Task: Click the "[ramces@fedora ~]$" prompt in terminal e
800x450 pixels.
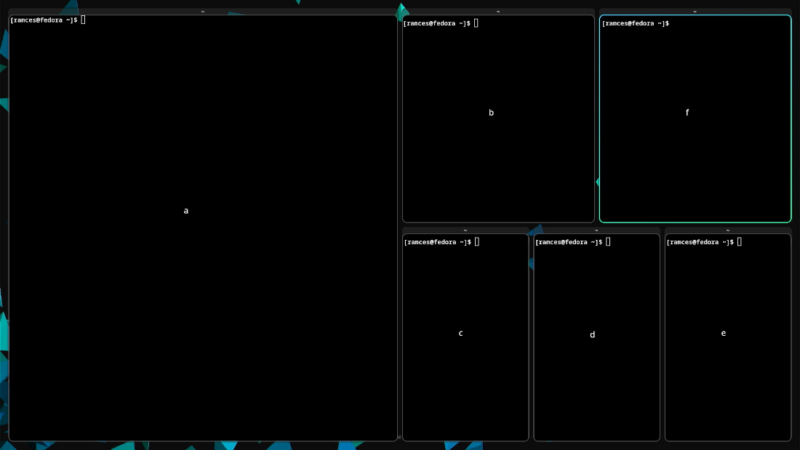Action: pos(700,242)
